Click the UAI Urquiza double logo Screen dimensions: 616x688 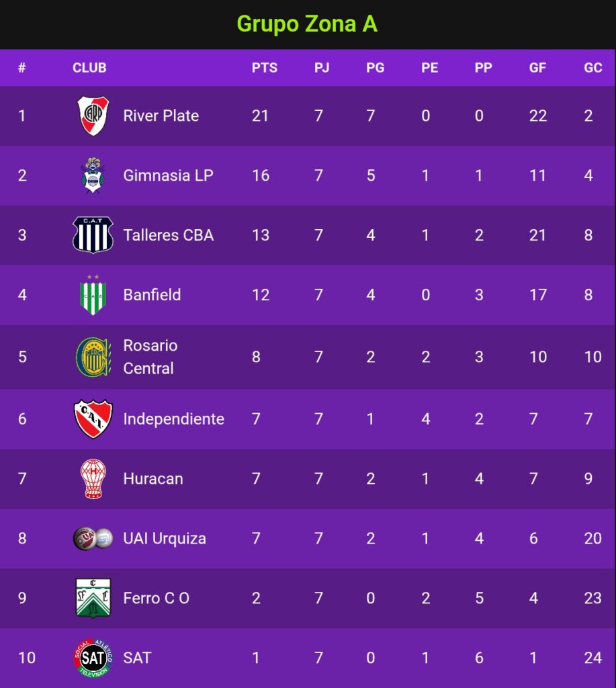click(x=93, y=538)
